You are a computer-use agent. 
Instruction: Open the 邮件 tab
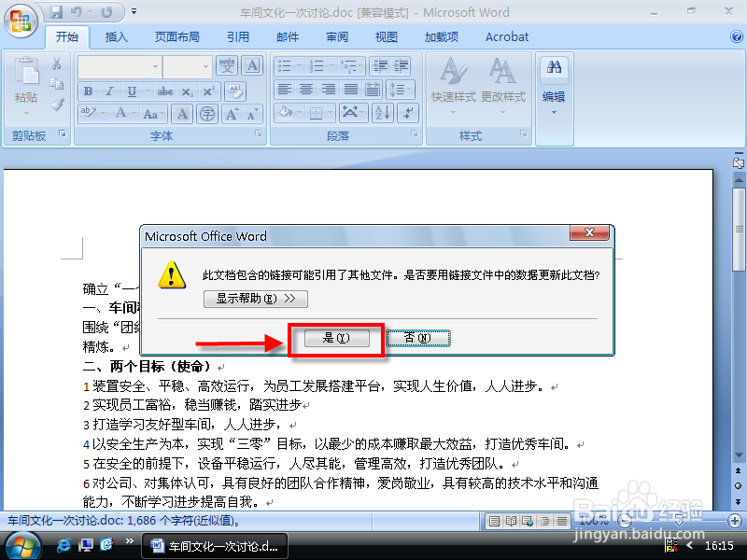pyautogui.click(x=288, y=36)
